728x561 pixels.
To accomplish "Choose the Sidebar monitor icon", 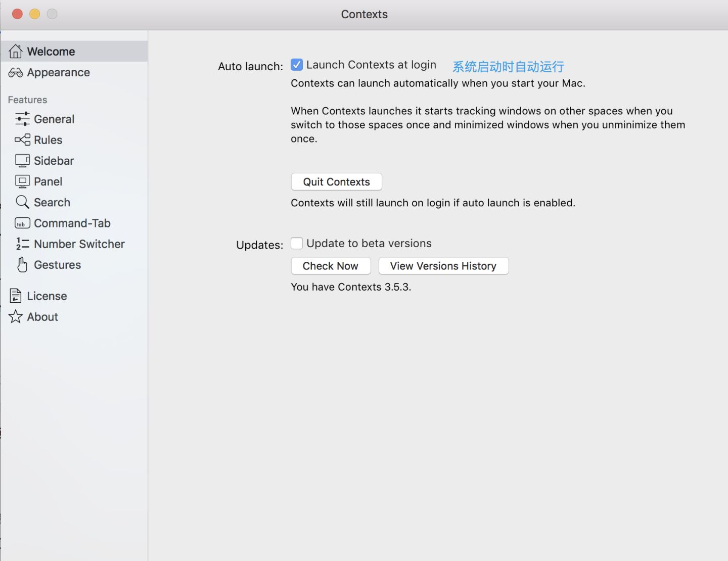I will coord(22,161).
